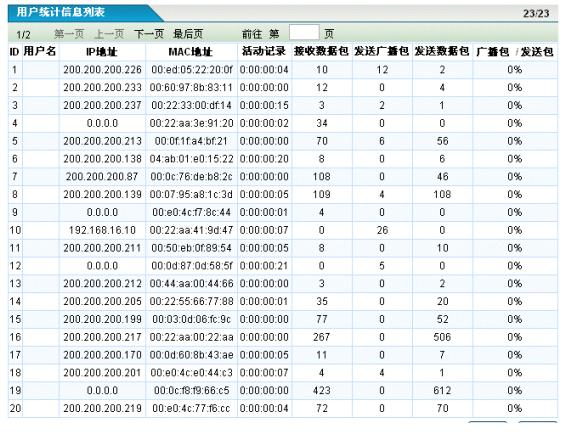This screenshot has width=567, height=433.
Task: Go to next page via 下一页 link
Action: coord(149,34)
